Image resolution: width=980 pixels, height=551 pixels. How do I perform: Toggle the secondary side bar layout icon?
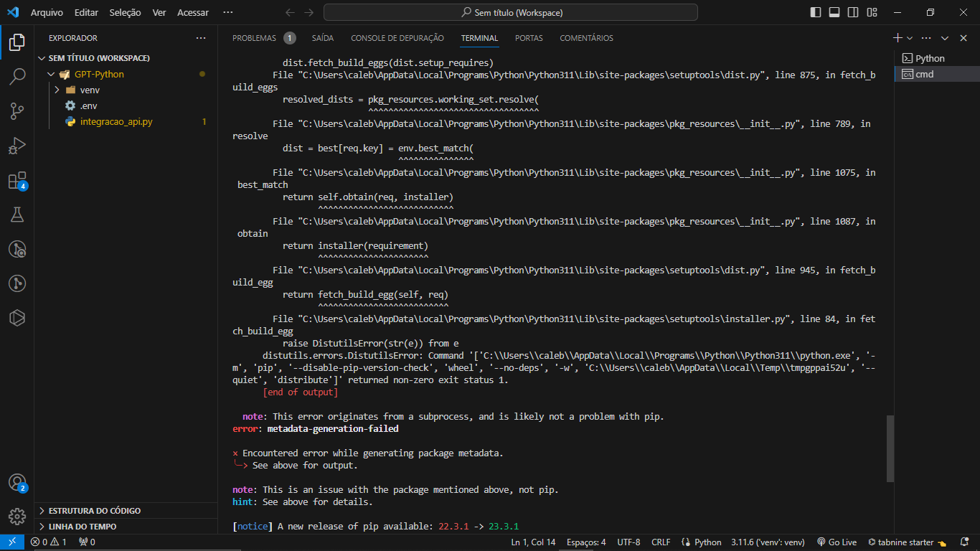853,12
